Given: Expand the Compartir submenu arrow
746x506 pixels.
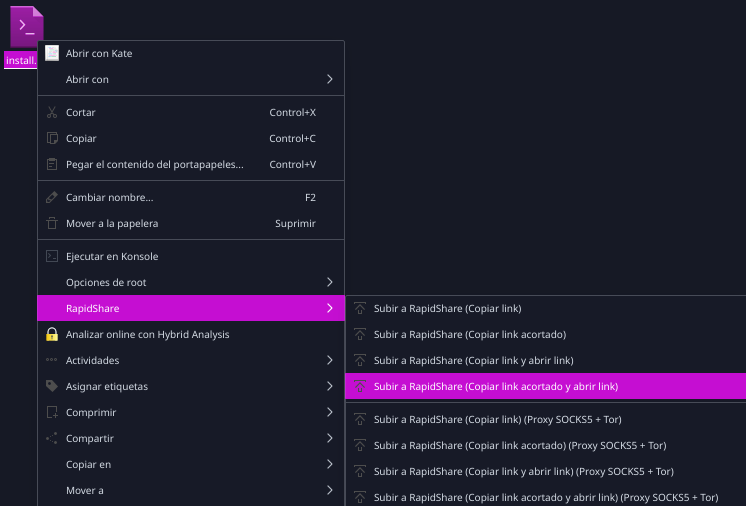Looking at the screenshot, I should [x=330, y=438].
